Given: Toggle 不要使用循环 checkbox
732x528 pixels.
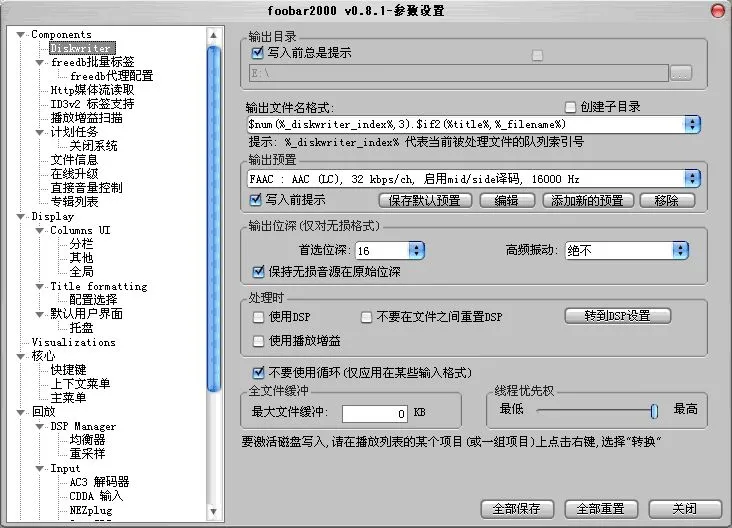Looking at the screenshot, I should 258,373.
